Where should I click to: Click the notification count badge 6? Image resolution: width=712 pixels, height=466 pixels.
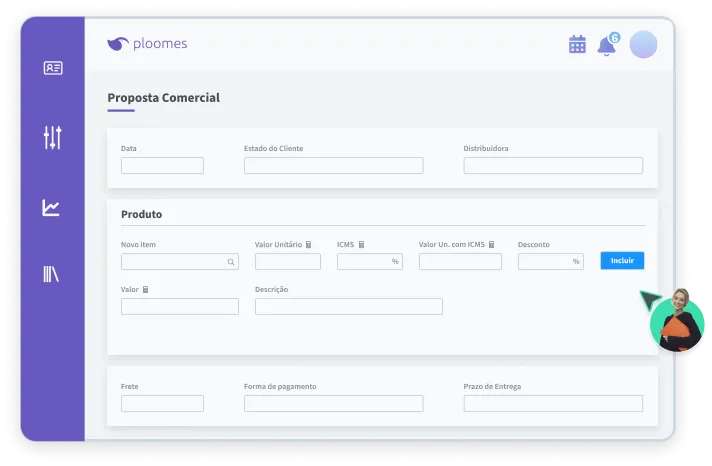614,38
